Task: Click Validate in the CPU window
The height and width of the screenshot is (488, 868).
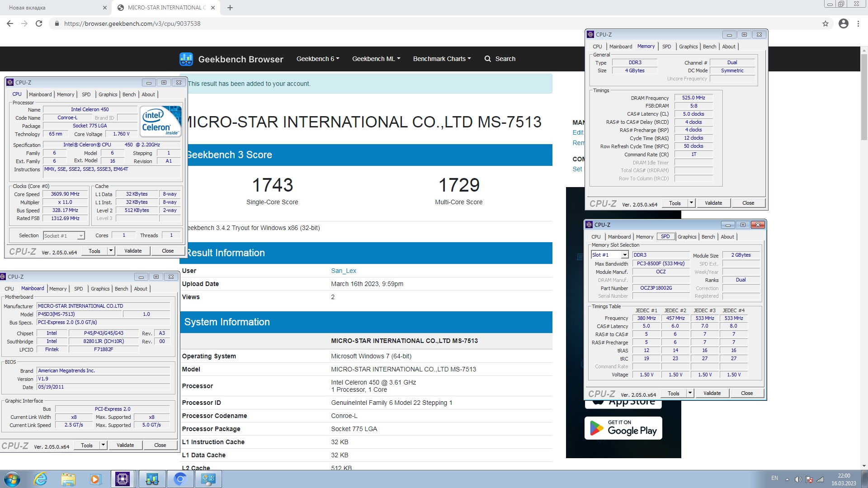Action: pyautogui.click(x=133, y=251)
